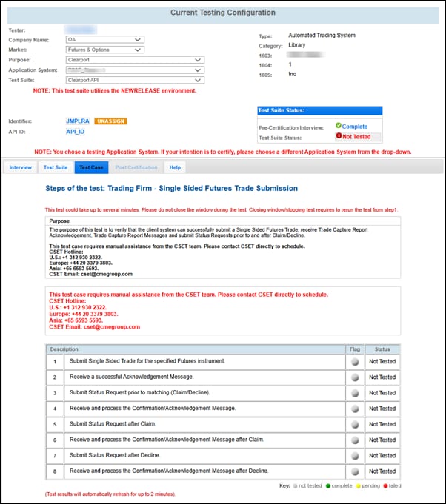This screenshot has height=504, width=446.
Task: Switch to the Interview tab
Action: point(20,167)
